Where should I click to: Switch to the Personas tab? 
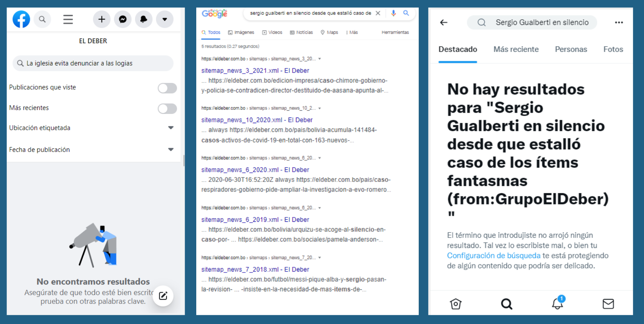[x=571, y=50]
